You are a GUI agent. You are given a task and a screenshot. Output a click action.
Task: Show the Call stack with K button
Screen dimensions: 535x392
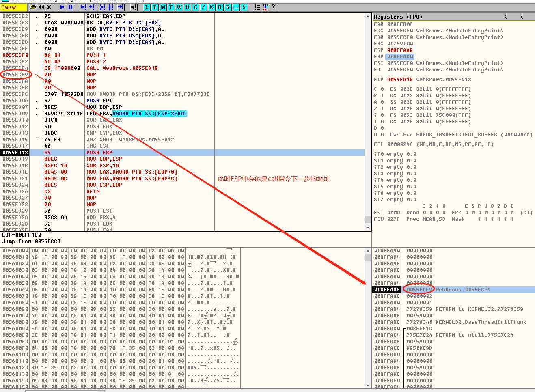click(x=211, y=7)
